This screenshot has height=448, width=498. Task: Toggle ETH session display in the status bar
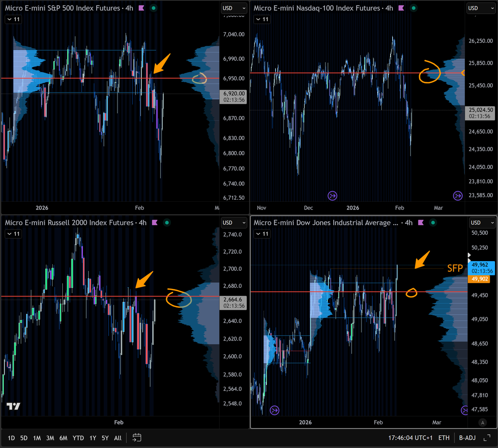click(x=444, y=438)
